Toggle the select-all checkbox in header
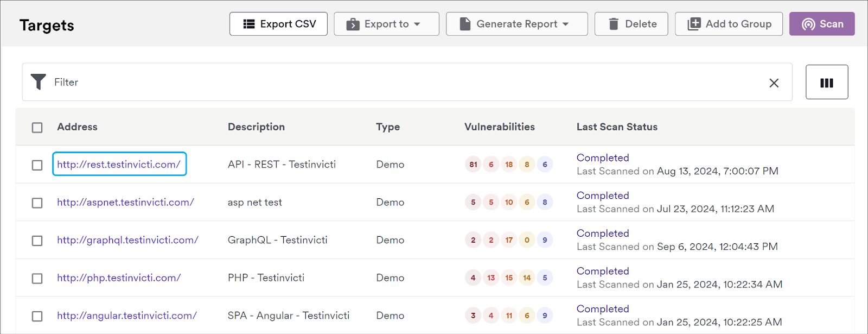Screen dimensions: 868x334 click(37, 128)
